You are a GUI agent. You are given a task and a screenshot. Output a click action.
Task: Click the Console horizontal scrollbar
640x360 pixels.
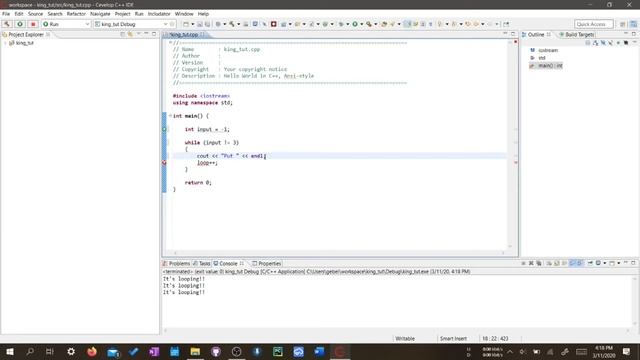(397, 331)
